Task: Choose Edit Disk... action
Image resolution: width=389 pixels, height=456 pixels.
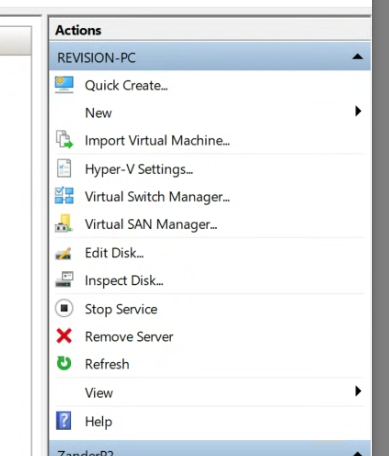Action: (114, 253)
